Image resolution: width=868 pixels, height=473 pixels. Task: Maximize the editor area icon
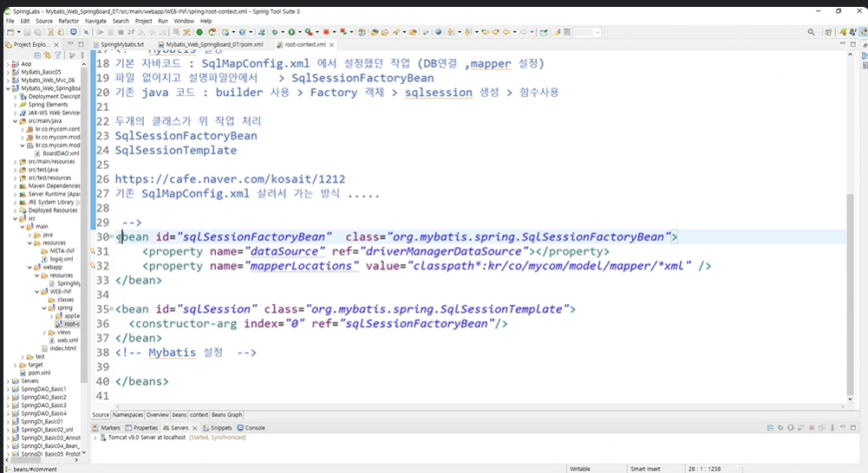tap(853, 43)
